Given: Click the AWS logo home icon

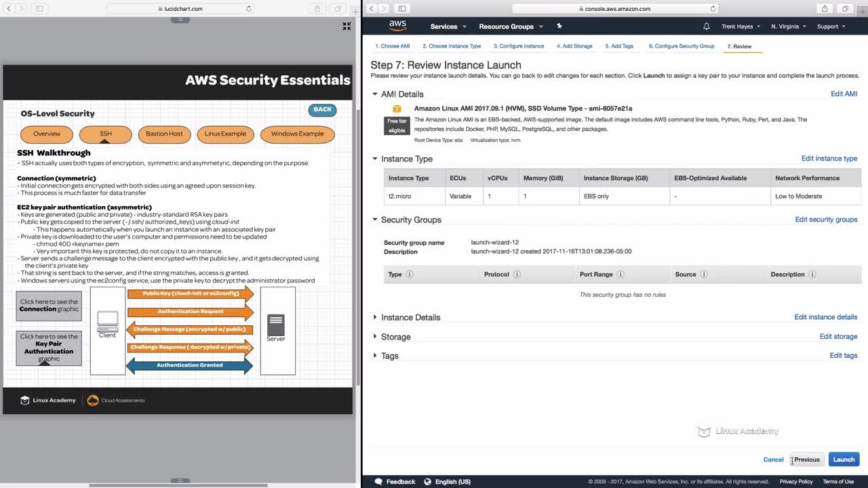Looking at the screenshot, I should click(x=397, y=26).
